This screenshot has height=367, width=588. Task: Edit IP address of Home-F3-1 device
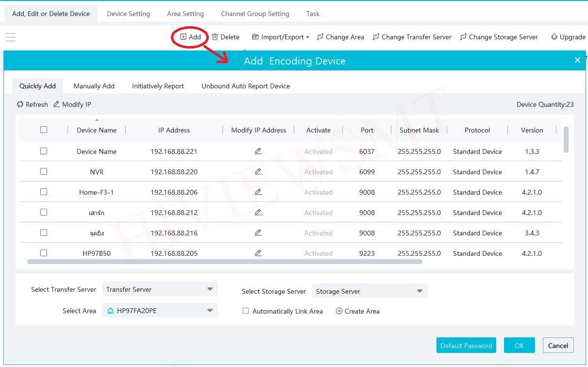(x=258, y=192)
